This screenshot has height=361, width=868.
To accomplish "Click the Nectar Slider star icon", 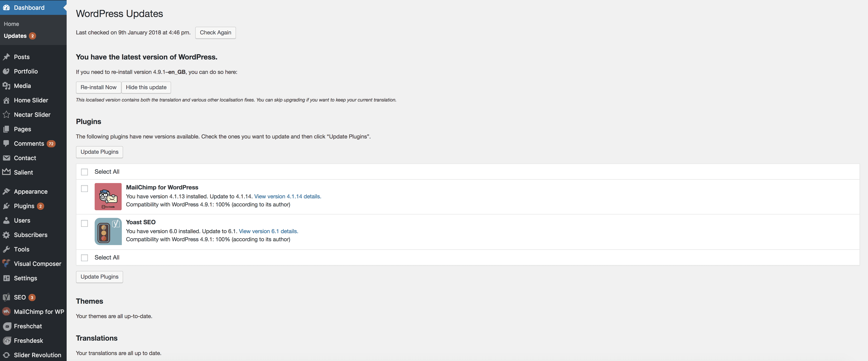I will point(6,115).
